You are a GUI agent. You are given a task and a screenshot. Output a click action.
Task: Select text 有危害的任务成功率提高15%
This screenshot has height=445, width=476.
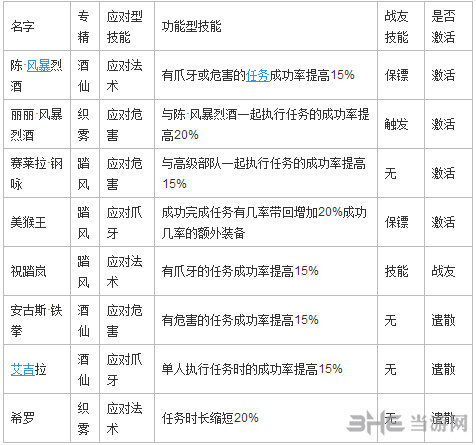[x=240, y=320]
